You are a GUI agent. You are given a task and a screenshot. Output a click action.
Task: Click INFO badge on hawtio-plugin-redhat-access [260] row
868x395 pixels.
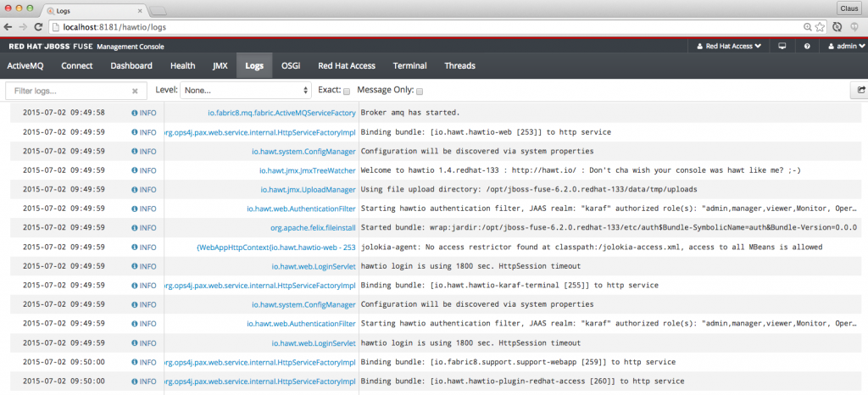(x=144, y=381)
